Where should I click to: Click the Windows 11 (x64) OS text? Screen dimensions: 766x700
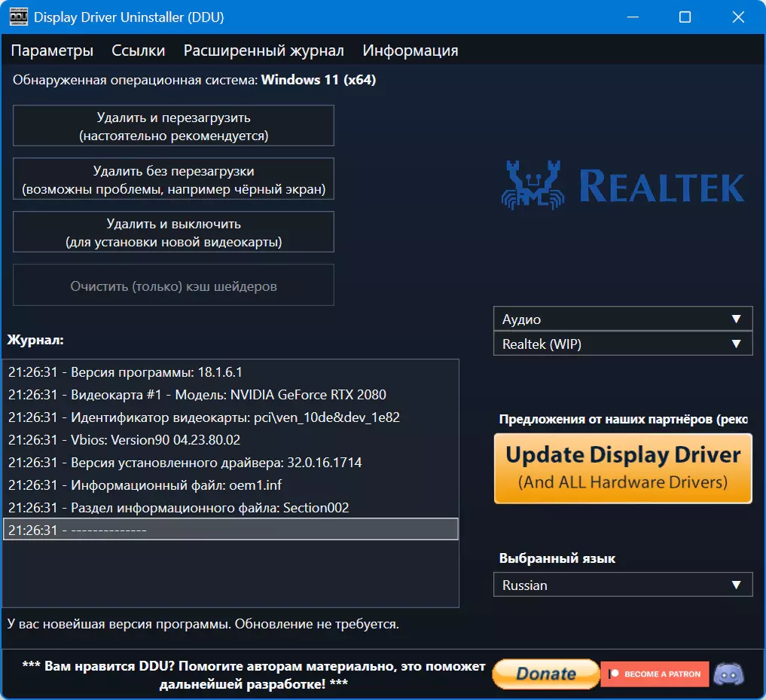319,80
